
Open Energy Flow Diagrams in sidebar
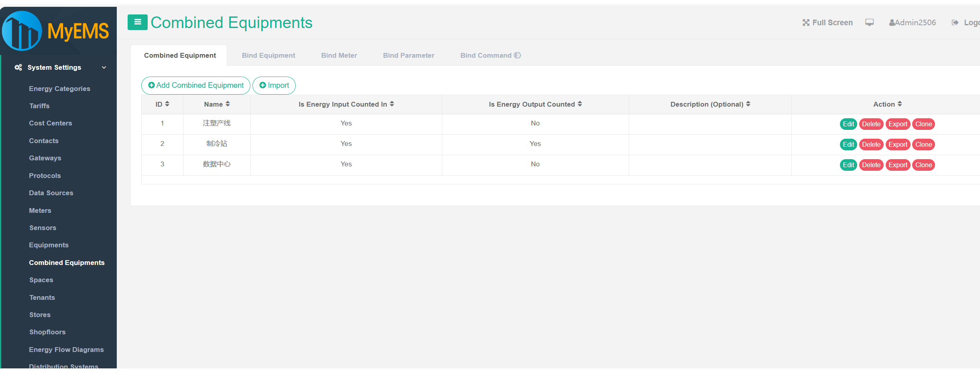coord(66,350)
